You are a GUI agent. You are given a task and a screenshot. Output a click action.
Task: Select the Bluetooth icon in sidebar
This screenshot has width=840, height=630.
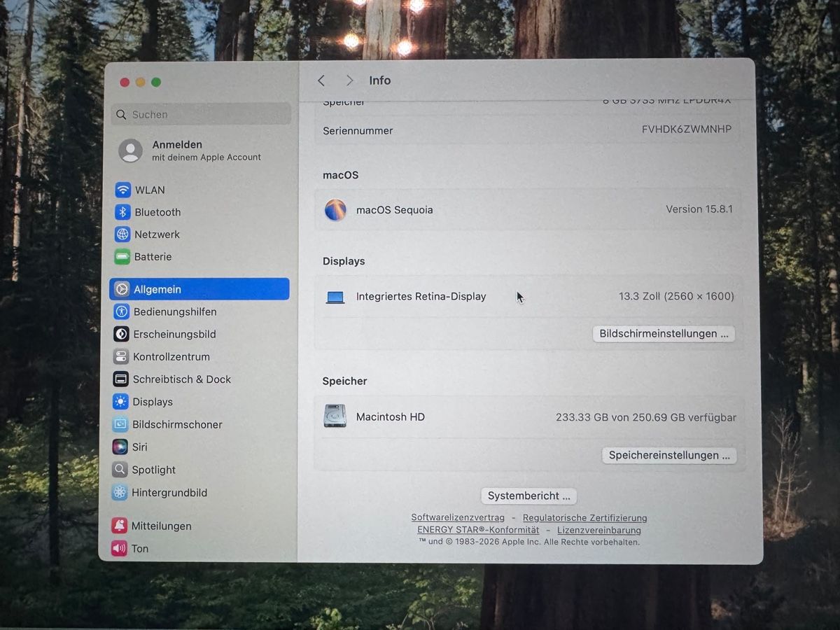click(x=123, y=212)
